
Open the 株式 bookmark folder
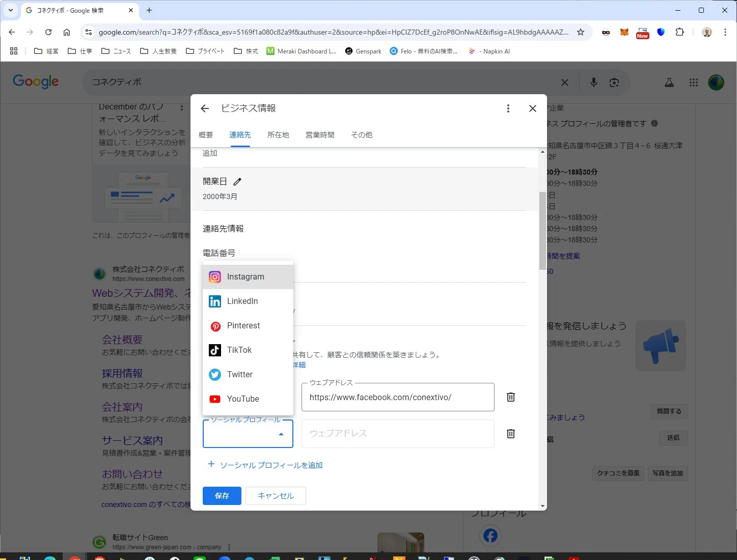pyautogui.click(x=246, y=51)
